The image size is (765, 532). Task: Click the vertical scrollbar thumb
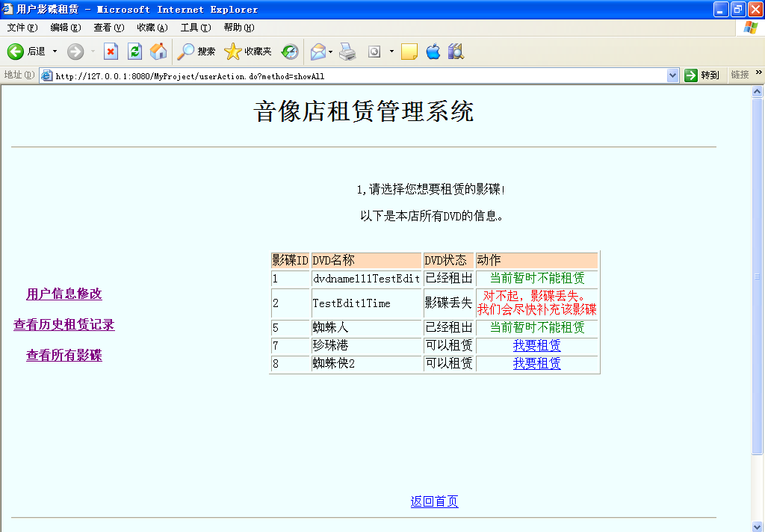[758, 276]
